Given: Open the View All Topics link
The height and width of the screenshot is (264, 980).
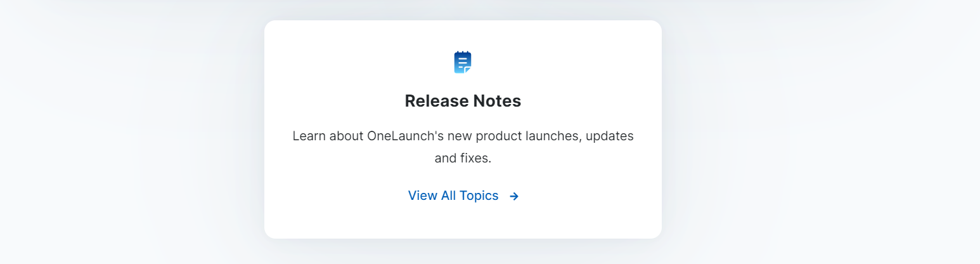Looking at the screenshot, I should tap(463, 195).
